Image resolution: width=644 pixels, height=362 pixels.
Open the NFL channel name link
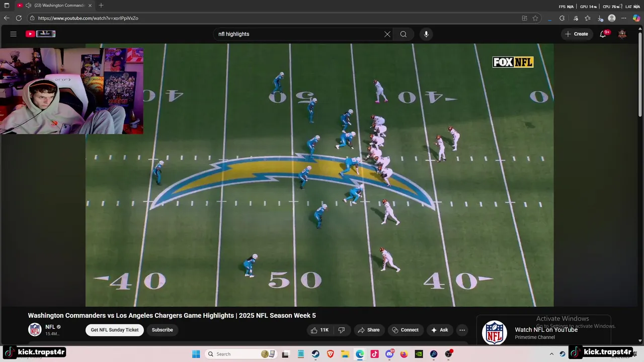pyautogui.click(x=50, y=327)
